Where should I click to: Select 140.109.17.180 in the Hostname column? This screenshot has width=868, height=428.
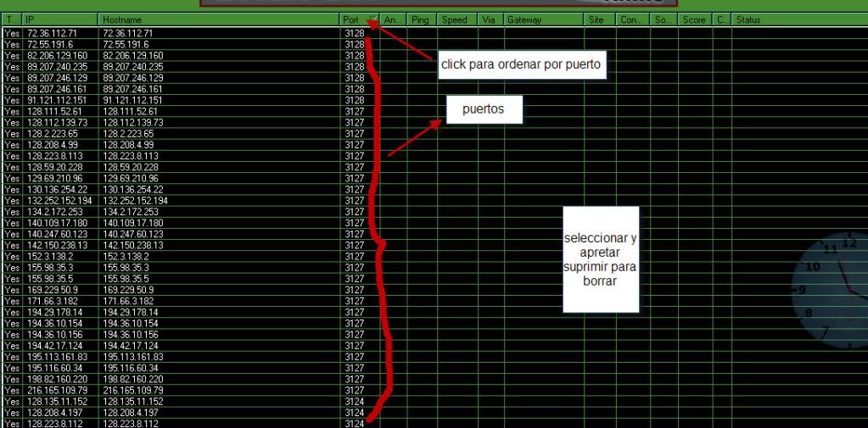click(133, 223)
